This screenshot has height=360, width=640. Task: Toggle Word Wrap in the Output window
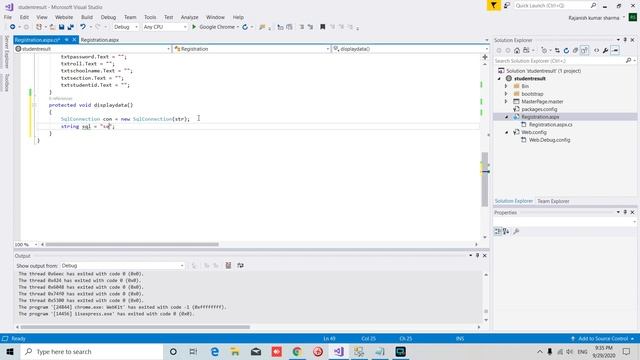(x=240, y=265)
